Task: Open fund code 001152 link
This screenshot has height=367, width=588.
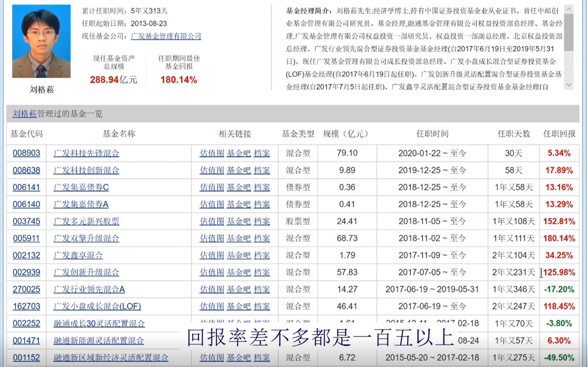Action: coord(26,358)
